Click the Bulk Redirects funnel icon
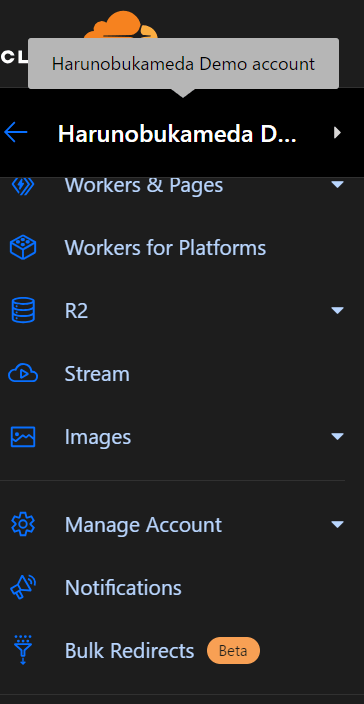 [x=23, y=650]
